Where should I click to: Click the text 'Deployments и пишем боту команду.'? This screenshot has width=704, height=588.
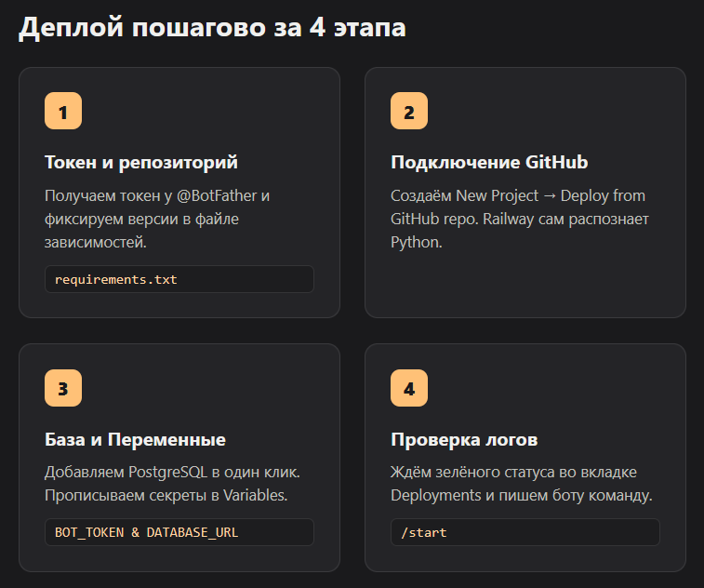point(522,496)
